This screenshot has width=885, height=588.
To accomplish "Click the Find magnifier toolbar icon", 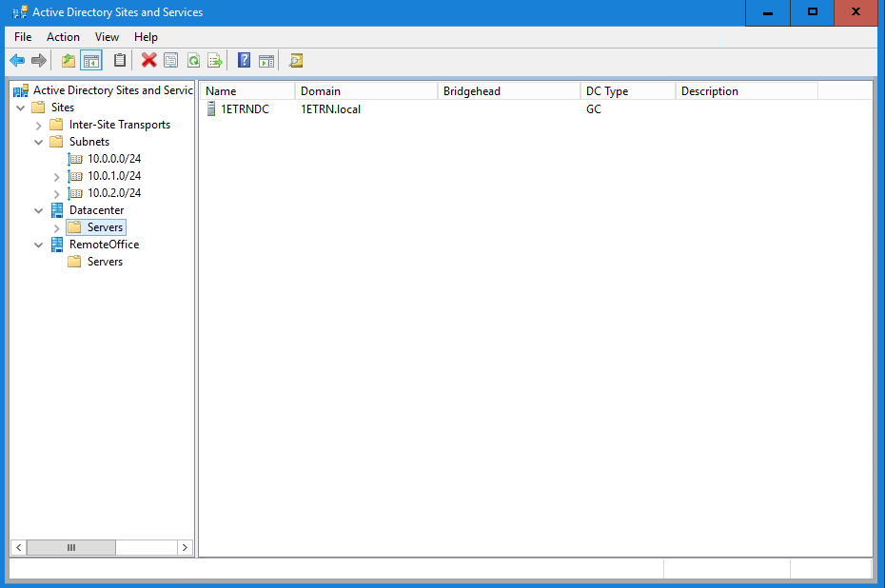I will click(x=296, y=61).
